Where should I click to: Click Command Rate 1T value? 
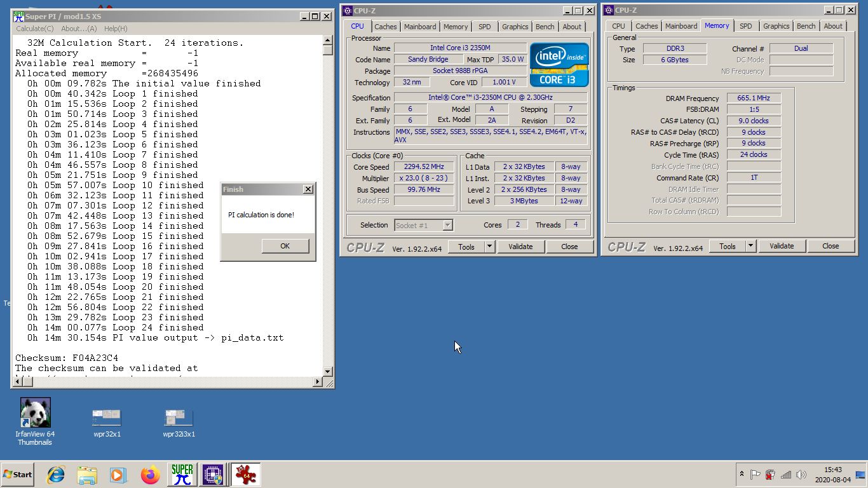(754, 177)
